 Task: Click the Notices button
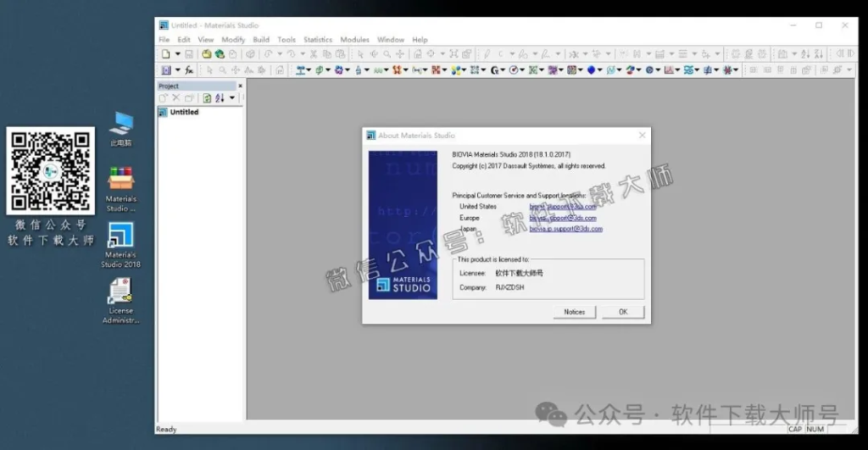point(574,312)
